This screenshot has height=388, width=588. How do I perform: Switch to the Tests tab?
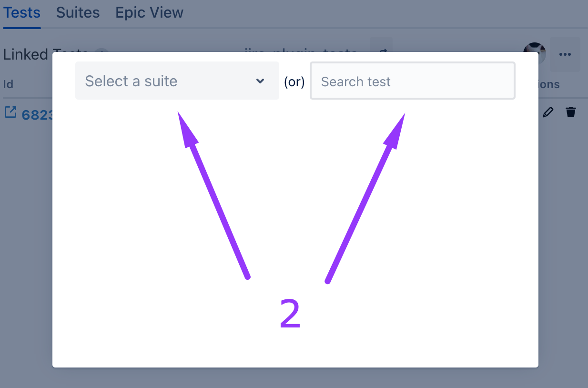coord(22,13)
